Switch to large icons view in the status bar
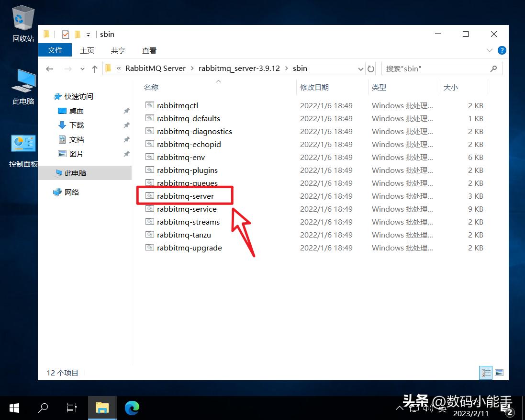The height and width of the screenshot is (420, 525). (499, 373)
